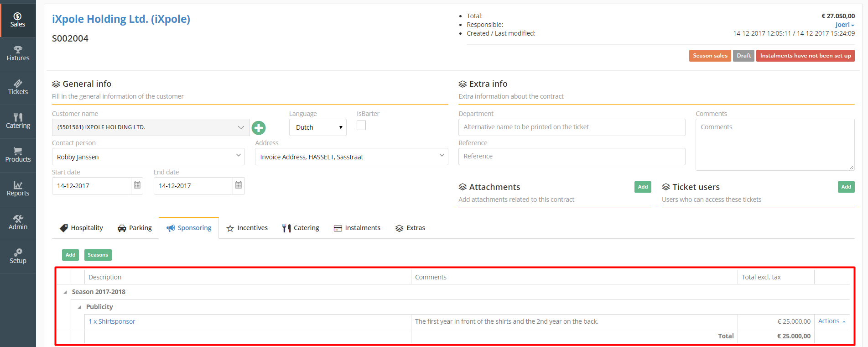Open the Address dropdown

[x=352, y=157]
